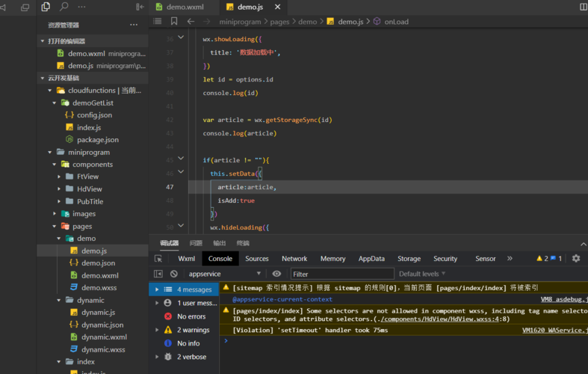The height and width of the screenshot is (374, 588).
Task: Click the warnings count badge
Action: click(542, 258)
